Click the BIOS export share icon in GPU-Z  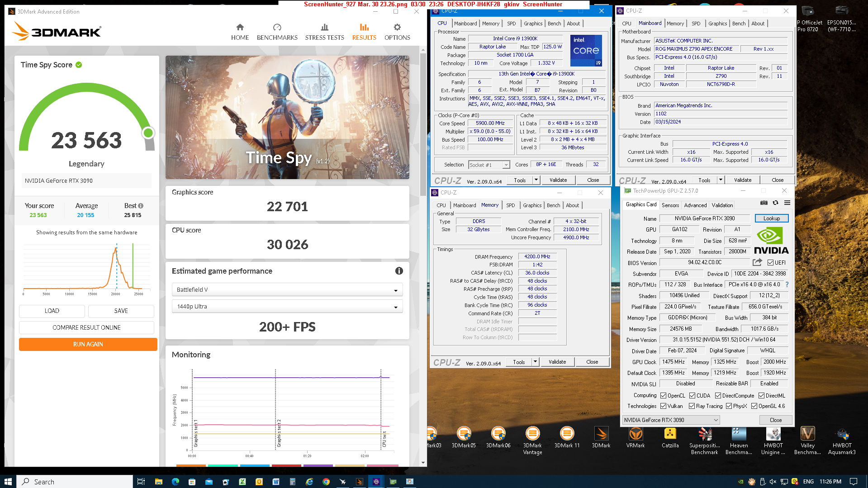(x=757, y=262)
